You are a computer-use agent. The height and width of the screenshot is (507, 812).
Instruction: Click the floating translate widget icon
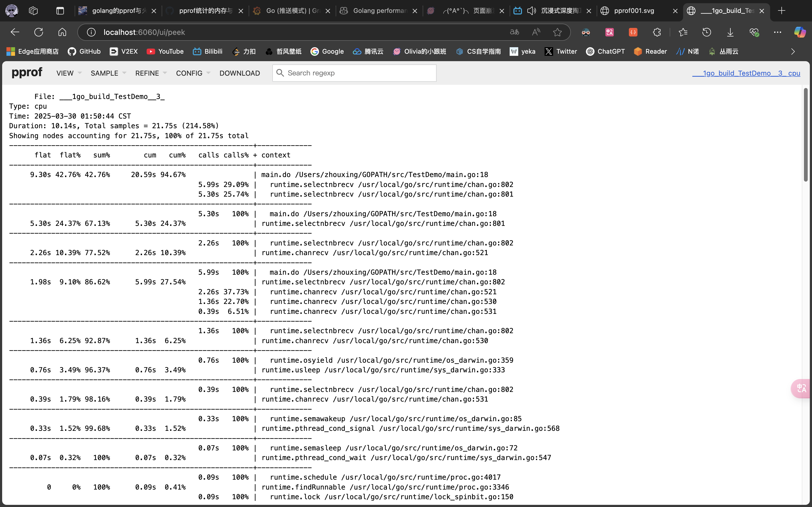coord(802,388)
